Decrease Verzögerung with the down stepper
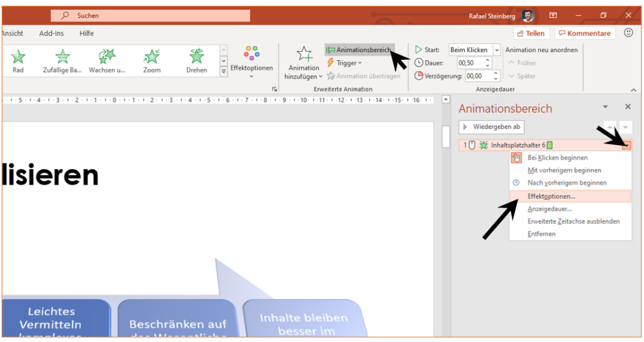This screenshot has height=342, width=644. point(496,79)
